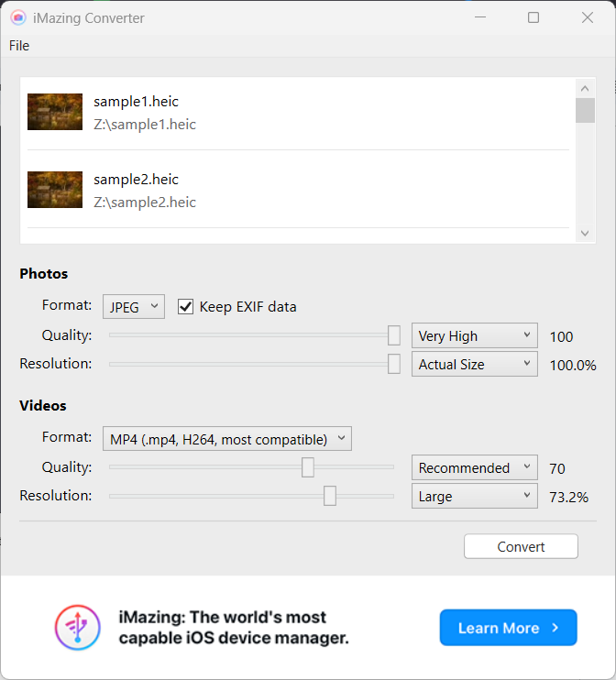Viewport: 616px width, 680px height.
Task: Select the sample1.heic thumbnail
Action: 55,112
